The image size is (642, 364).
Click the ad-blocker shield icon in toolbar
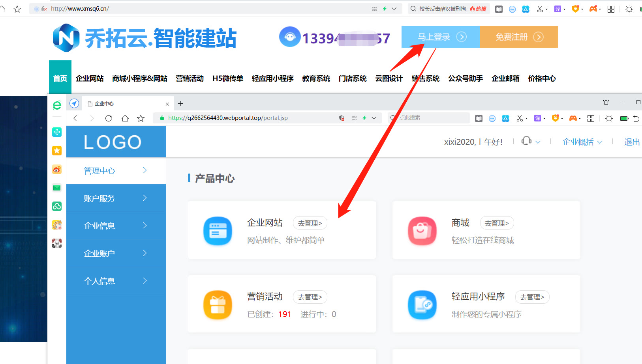point(512,9)
